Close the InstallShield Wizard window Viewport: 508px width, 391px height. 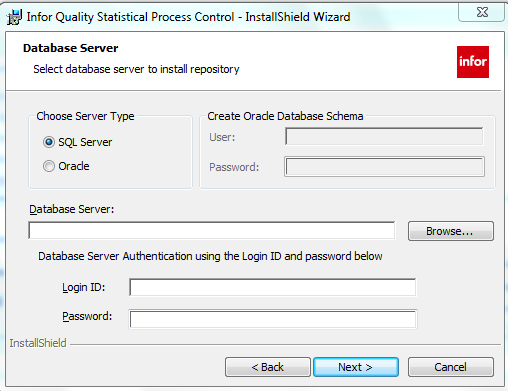click(x=482, y=12)
